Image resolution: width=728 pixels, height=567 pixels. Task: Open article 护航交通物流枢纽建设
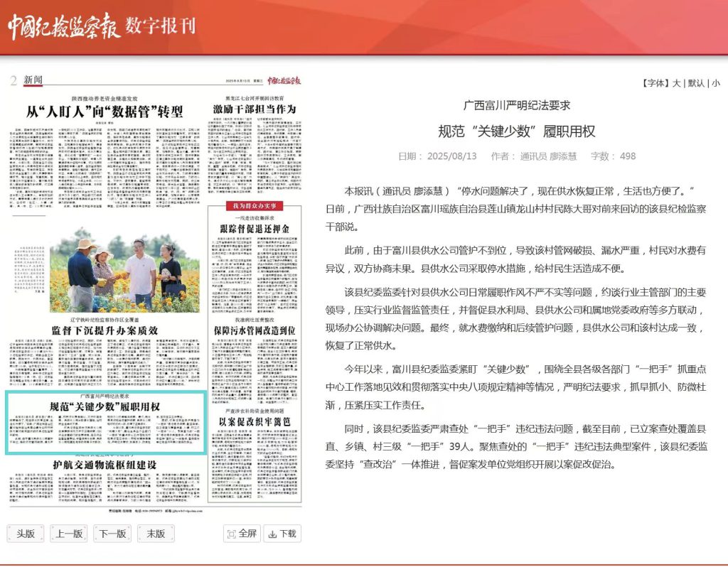coord(105,464)
